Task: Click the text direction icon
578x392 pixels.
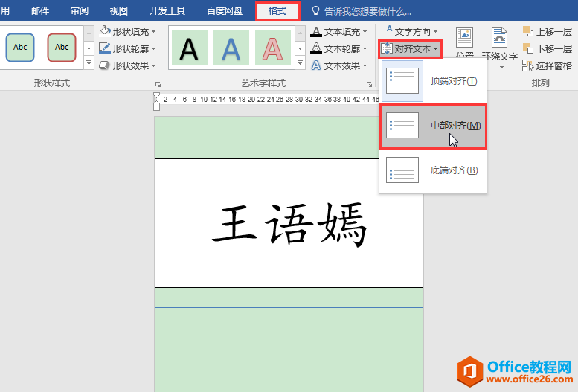Action: pos(386,32)
